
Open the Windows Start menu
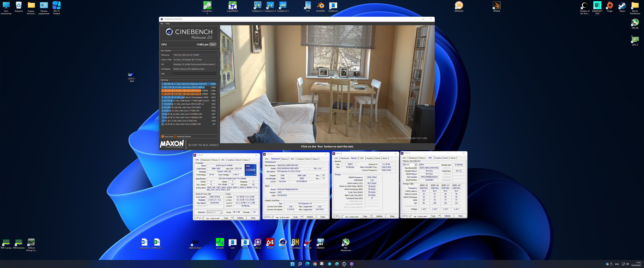pos(292,264)
